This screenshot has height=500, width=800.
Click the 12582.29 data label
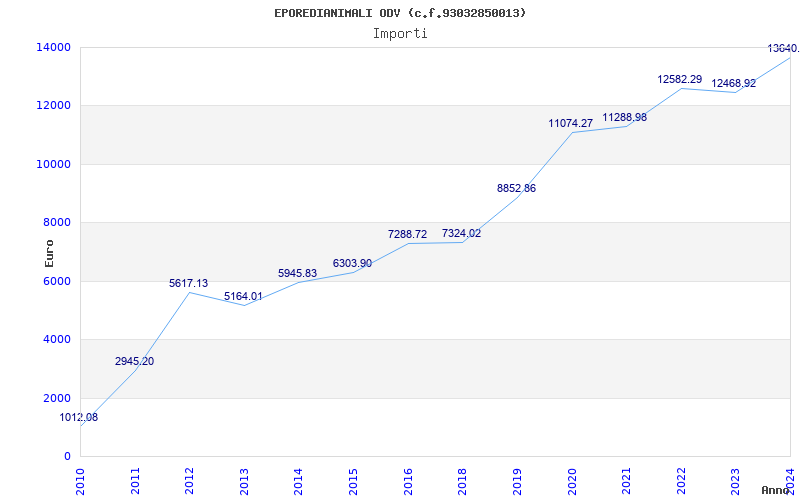click(x=679, y=80)
